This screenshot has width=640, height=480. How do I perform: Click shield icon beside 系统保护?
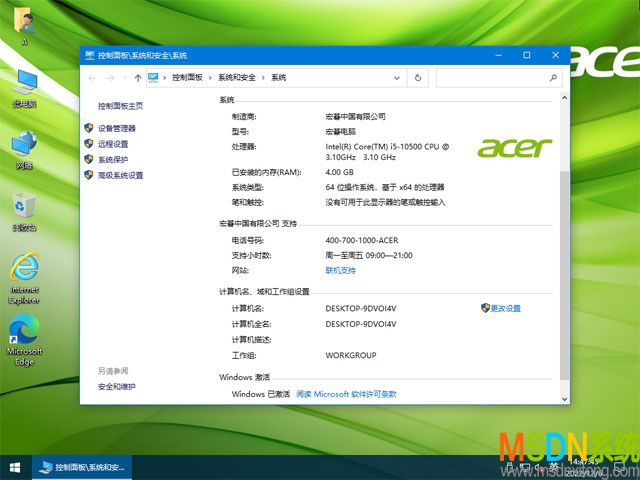point(89,159)
